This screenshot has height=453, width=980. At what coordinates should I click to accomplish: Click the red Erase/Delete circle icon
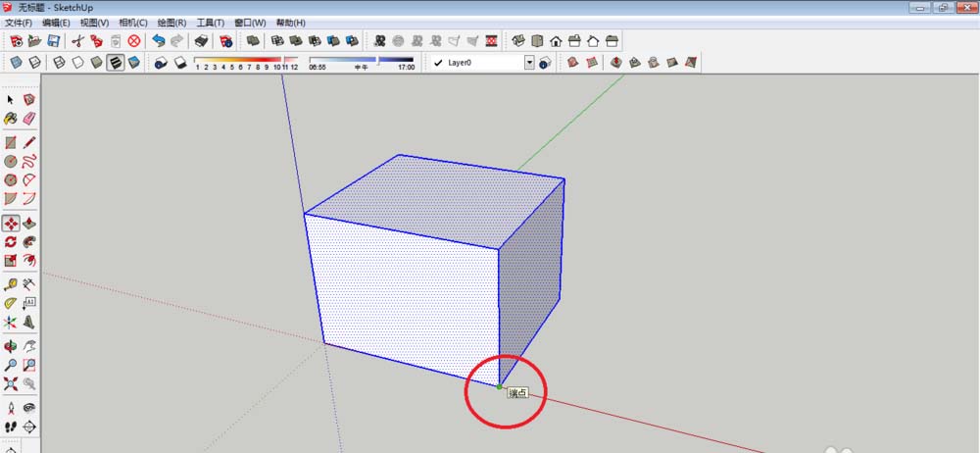tap(133, 41)
